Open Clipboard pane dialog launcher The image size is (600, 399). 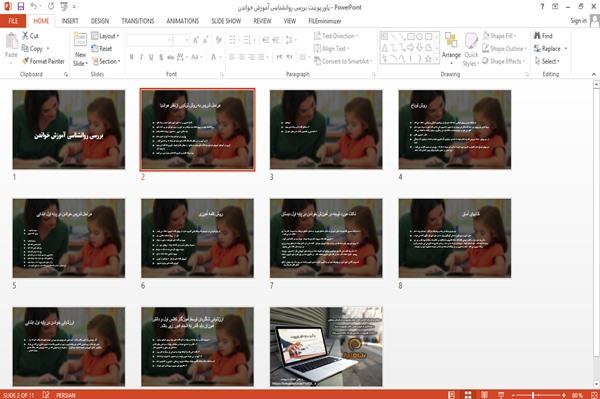(66, 74)
